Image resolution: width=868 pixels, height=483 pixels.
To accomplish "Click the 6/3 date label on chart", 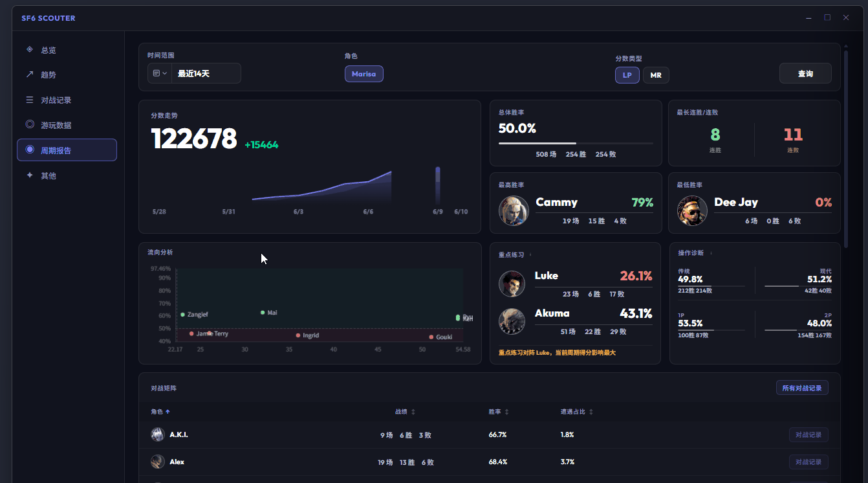I will point(298,212).
